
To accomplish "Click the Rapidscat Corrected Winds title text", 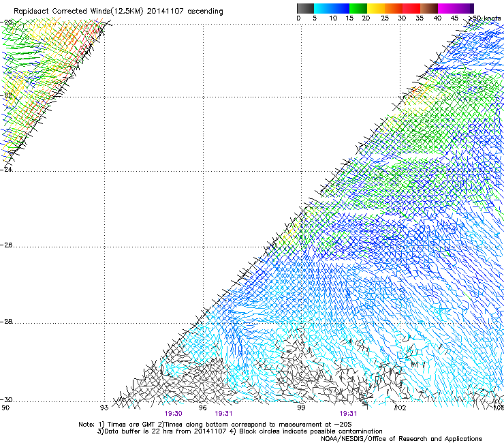I will 119,12.
